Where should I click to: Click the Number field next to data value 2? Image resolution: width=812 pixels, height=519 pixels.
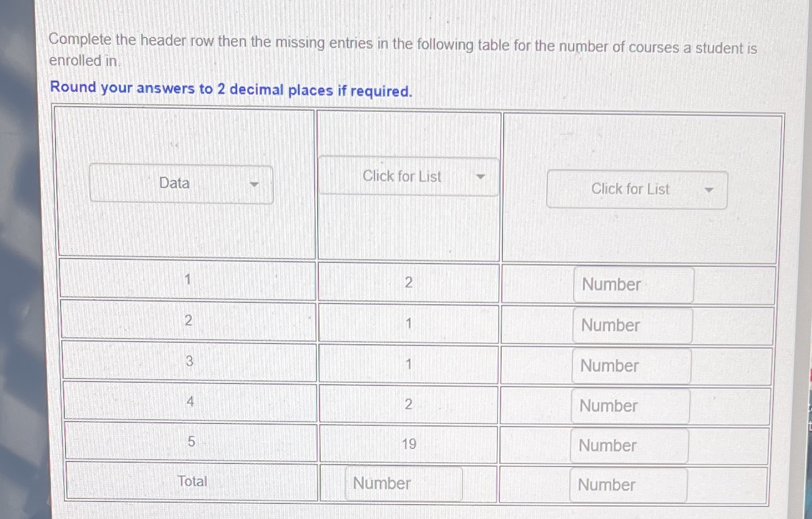(632, 325)
